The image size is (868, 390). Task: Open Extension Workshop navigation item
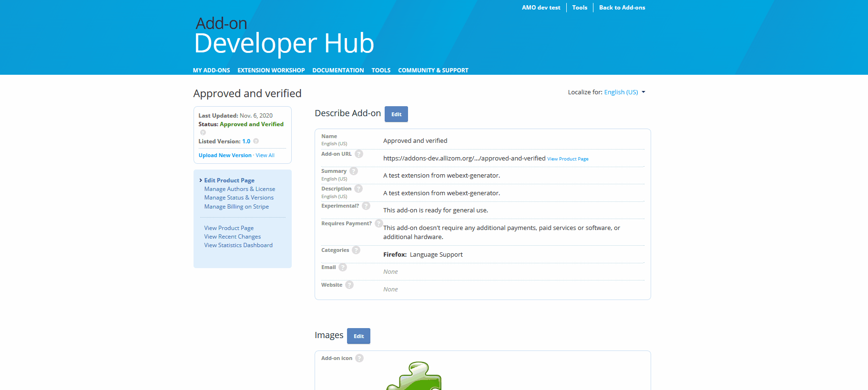271,70
